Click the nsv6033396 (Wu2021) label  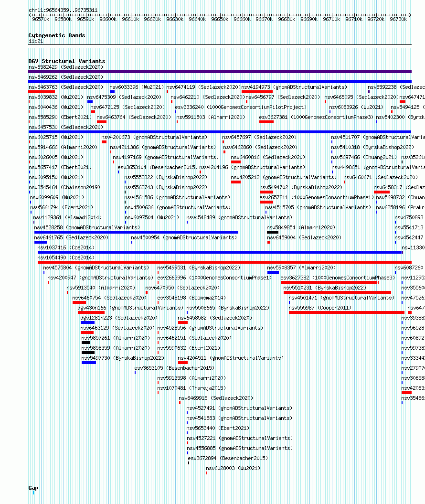pos(137,87)
